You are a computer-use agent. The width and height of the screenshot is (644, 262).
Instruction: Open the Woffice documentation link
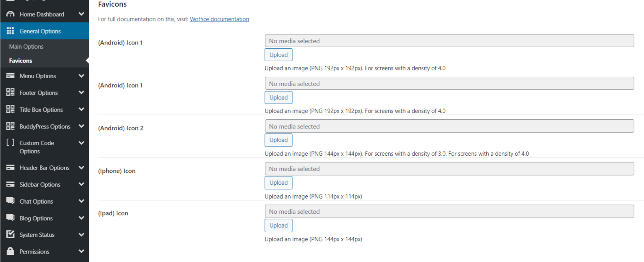[x=219, y=19]
